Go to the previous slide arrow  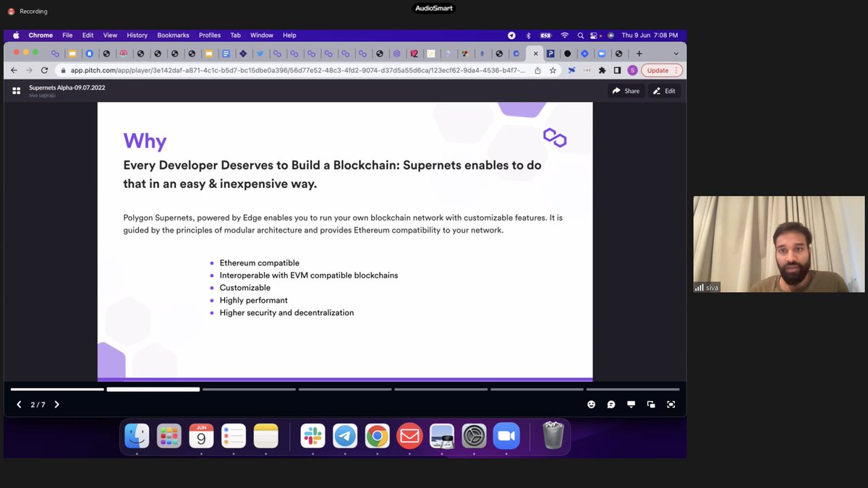[19, 405]
